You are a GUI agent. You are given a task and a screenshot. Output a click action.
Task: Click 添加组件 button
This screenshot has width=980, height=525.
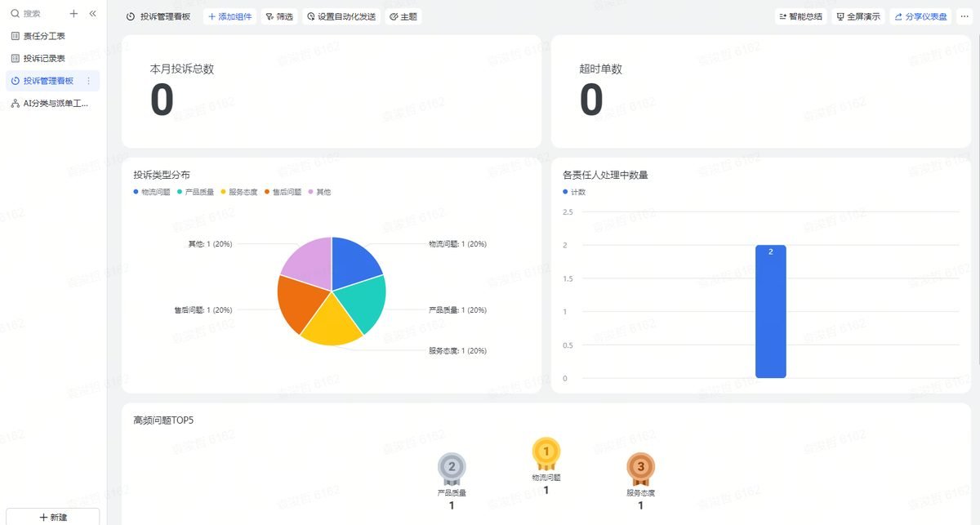[229, 16]
